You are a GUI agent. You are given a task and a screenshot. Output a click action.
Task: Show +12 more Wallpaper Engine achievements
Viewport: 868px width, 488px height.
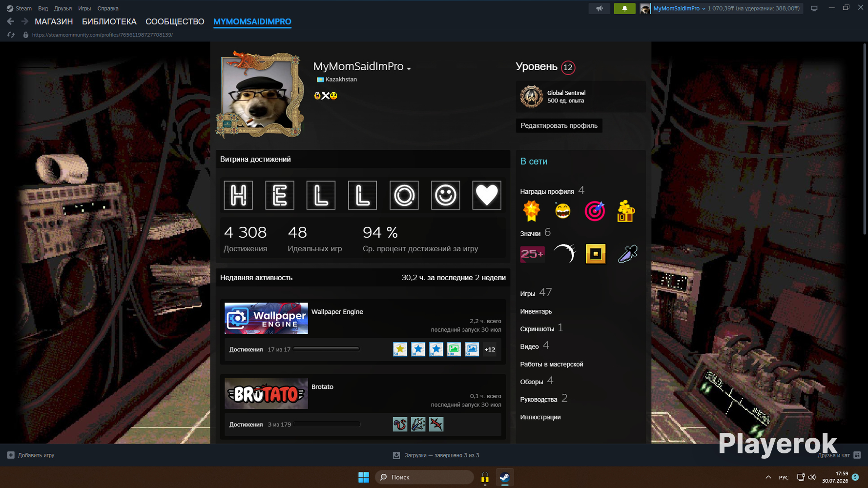[x=490, y=349]
